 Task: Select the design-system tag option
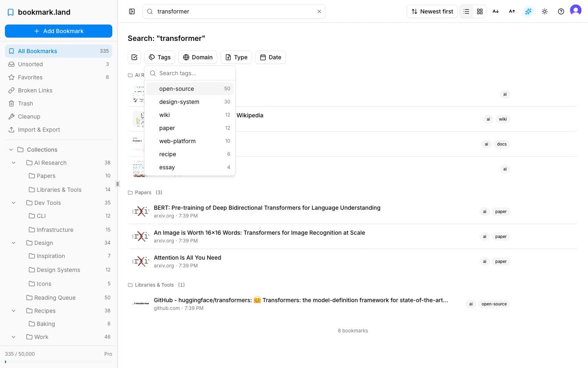[190, 102]
